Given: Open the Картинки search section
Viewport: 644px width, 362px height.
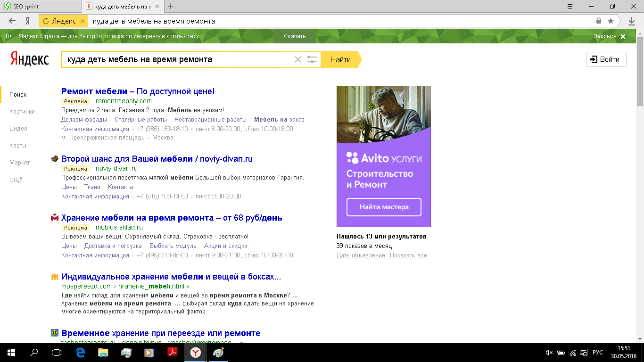Looking at the screenshot, I should pos(22,111).
